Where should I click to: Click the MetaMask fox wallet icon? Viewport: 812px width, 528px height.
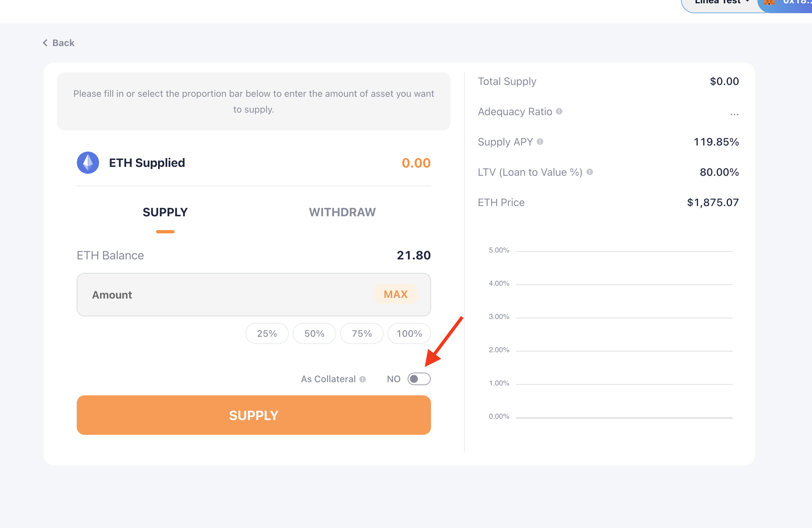[769, 2]
